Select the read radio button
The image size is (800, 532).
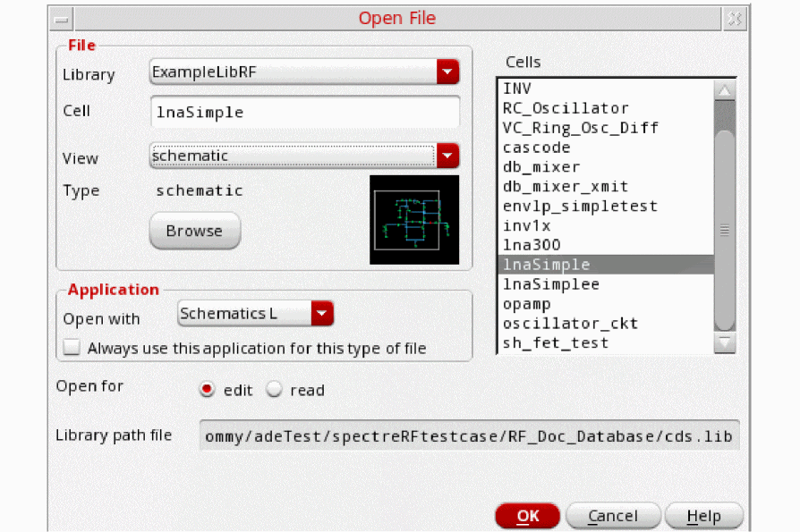pos(274,390)
